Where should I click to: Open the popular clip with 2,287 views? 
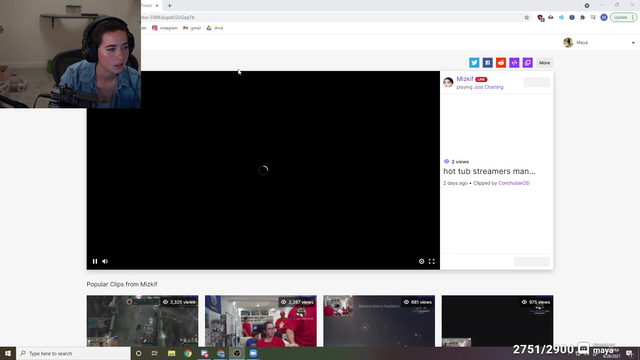coord(261,321)
